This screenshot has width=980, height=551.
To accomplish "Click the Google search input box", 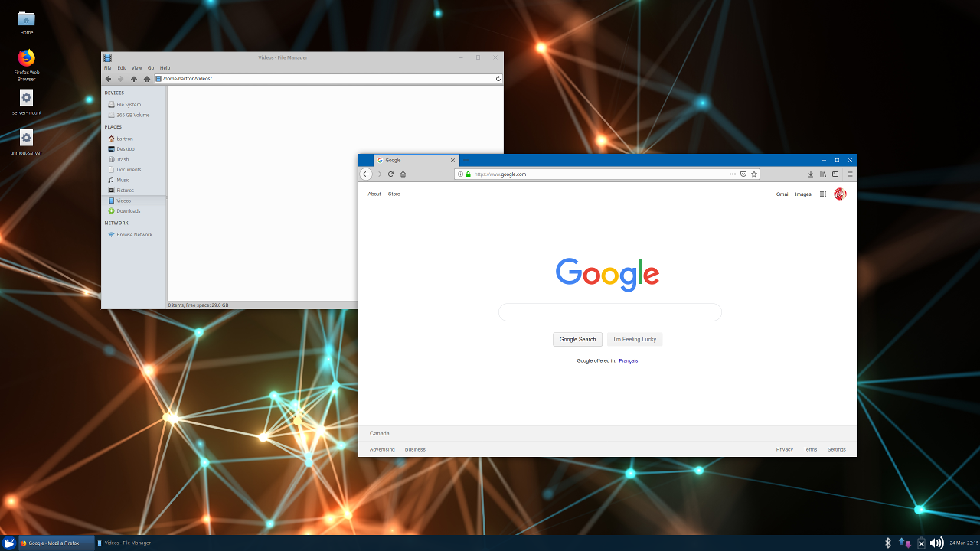I will (x=609, y=312).
